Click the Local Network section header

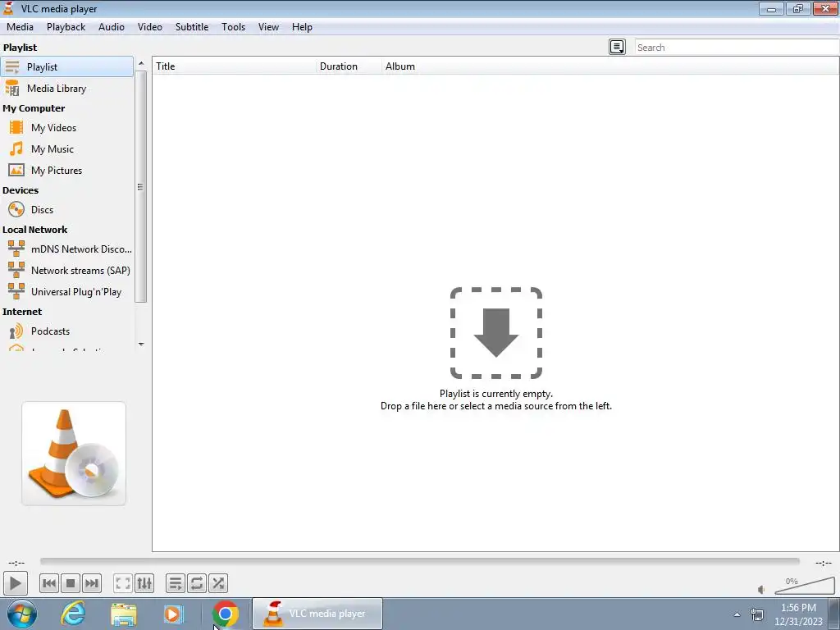tap(34, 230)
